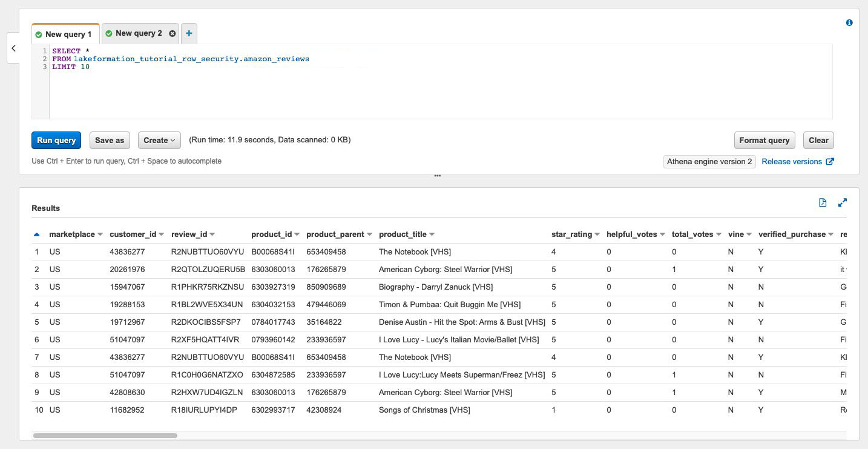Switch to the New query 2 tab
The height and width of the screenshot is (449, 868).
click(x=138, y=33)
